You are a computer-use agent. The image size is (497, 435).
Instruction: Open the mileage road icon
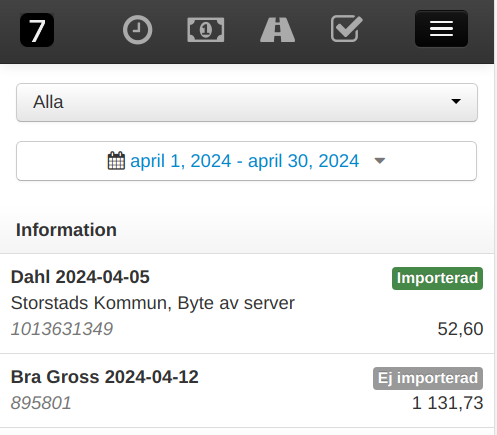[277, 30]
